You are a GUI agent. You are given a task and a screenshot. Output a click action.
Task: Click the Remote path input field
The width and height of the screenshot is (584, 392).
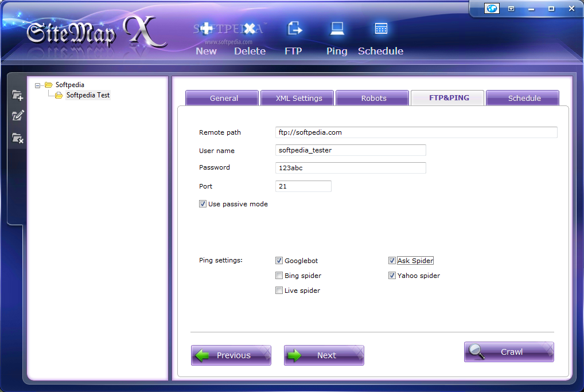[x=416, y=132]
